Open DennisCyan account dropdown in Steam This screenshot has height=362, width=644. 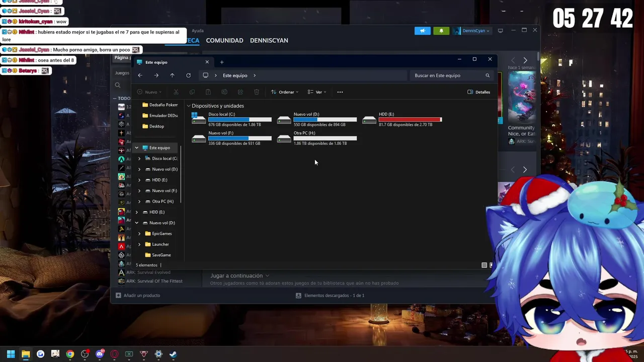[x=472, y=31]
